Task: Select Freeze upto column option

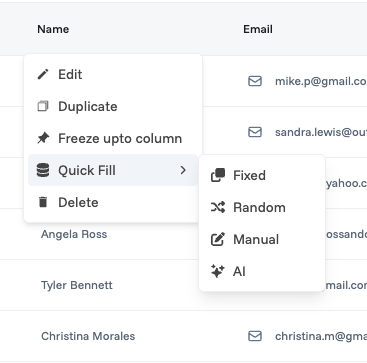Action: point(113,138)
